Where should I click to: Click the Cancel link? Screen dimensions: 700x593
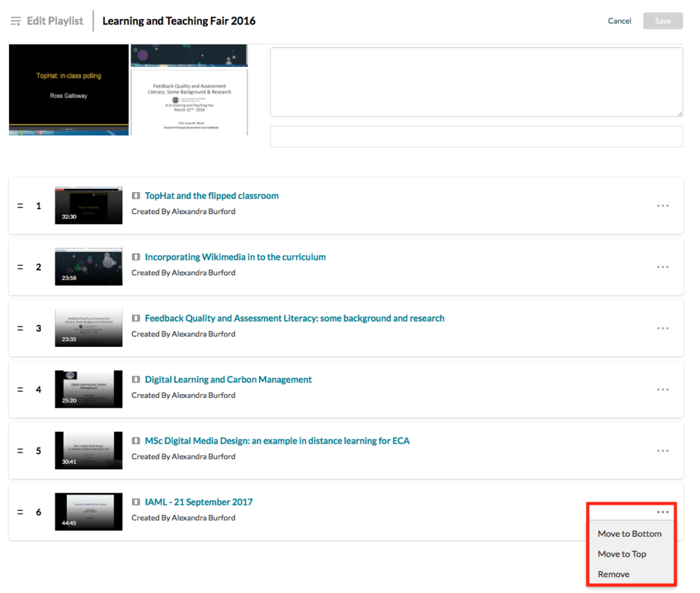(x=619, y=21)
